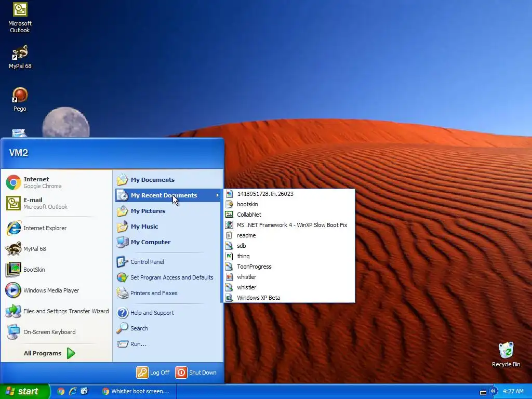Image resolution: width=532 pixels, height=399 pixels.
Task: Launch Internet Explorer from Start menu
Action: coord(56,228)
